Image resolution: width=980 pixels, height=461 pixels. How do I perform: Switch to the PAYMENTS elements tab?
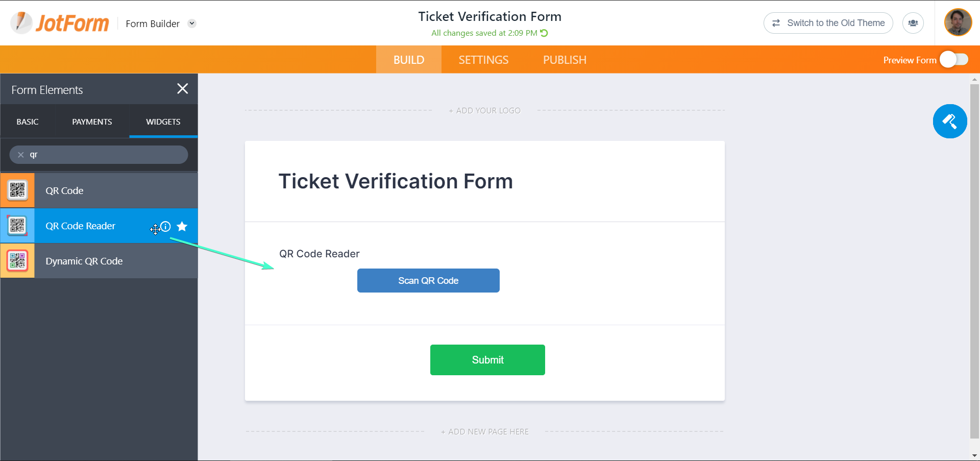[92, 122]
